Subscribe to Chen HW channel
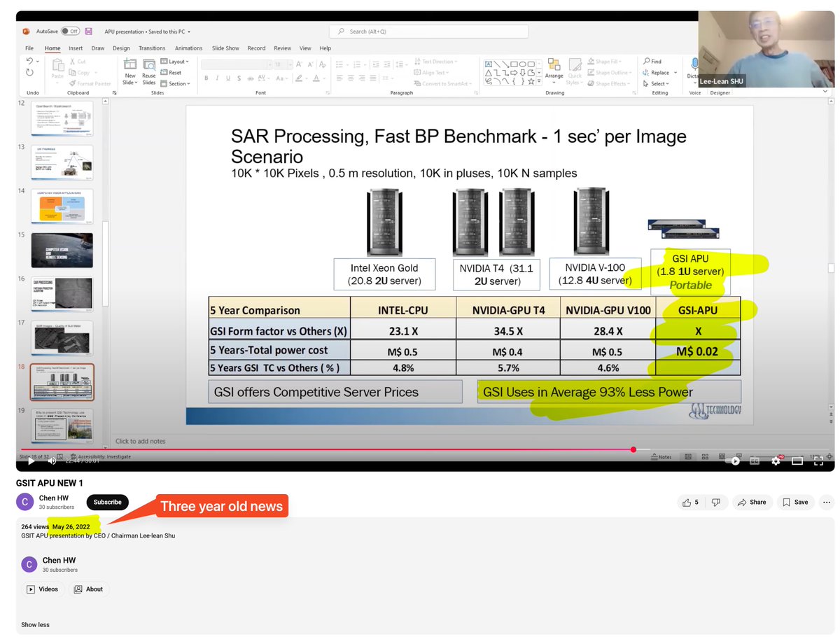Viewport: 840px width, 639px height. coord(108,502)
